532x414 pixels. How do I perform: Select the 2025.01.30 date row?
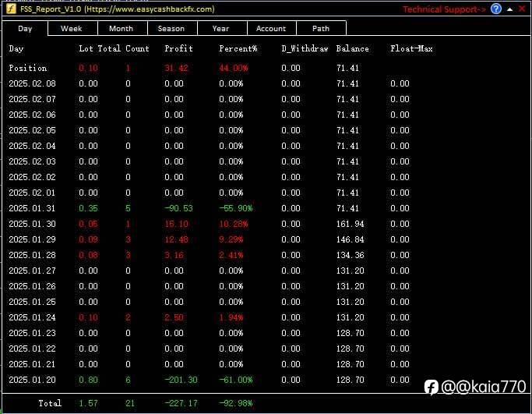[x=32, y=224]
